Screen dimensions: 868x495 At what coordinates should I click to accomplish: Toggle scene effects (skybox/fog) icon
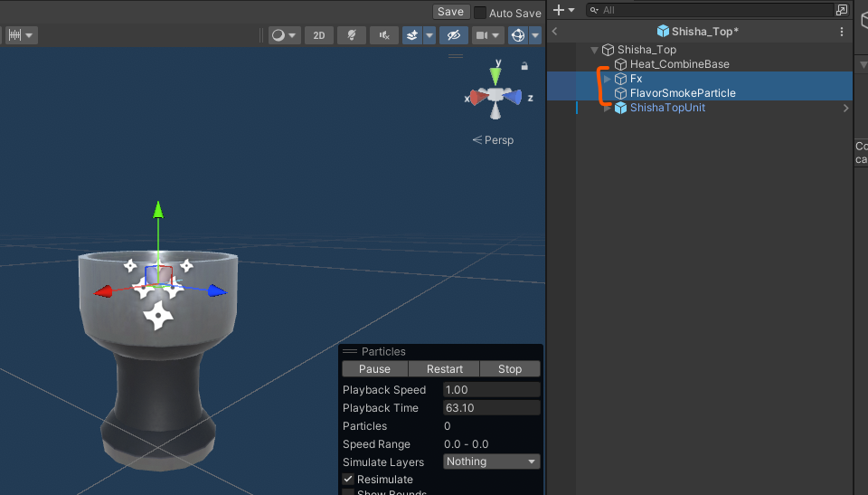click(x=412, y=35)
